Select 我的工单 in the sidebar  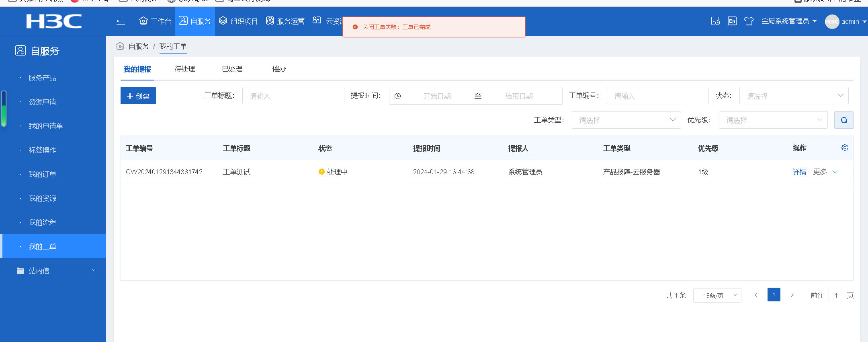(x=53, y=246)
